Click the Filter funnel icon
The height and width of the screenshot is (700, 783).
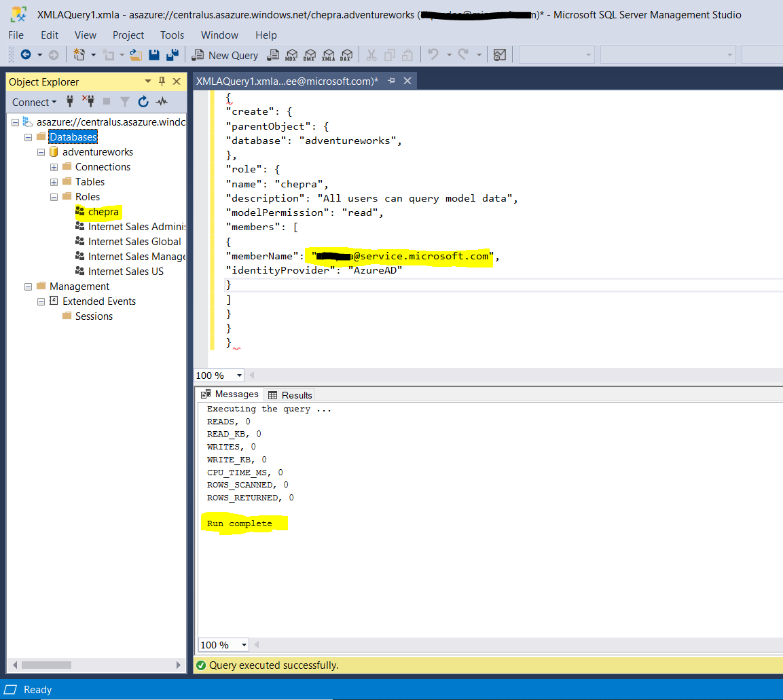pos(125,102)
